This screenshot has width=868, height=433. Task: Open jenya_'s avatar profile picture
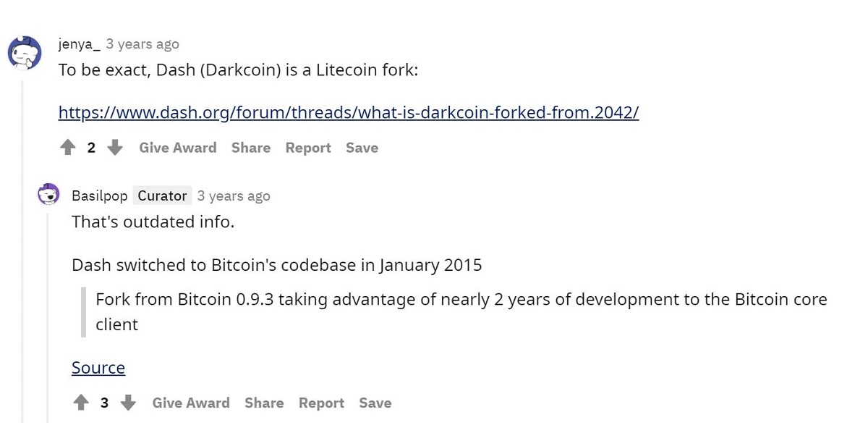click(x=24, y=52)
